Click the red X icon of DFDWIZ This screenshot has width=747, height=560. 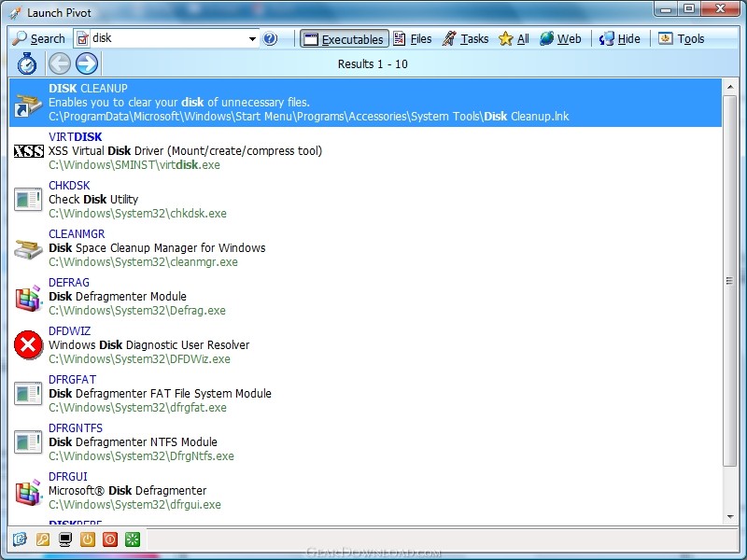[28, 344]
